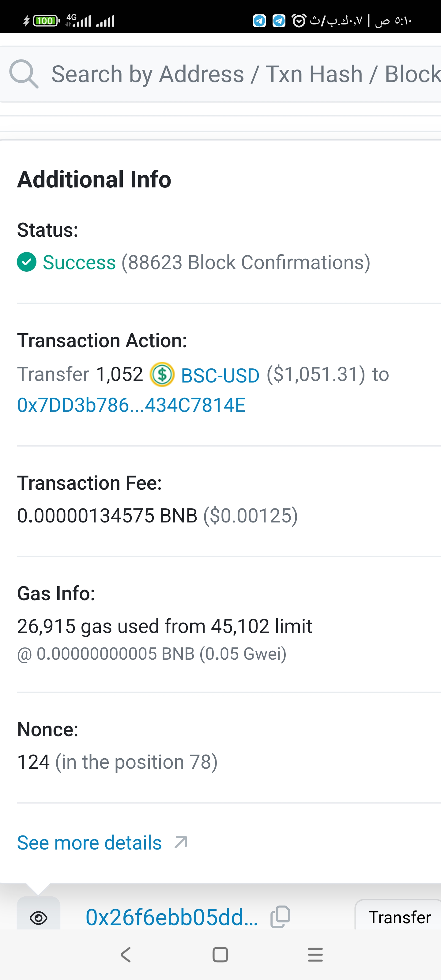Click the Transfer method button
Viewport: 441px width, 980px height.
coord(399,917)
